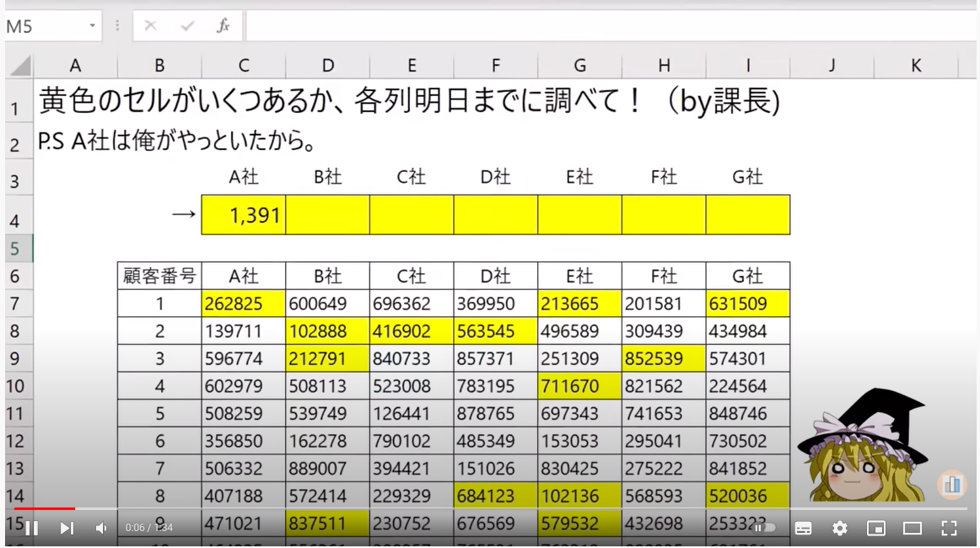Switch to theater mode view

[913, 529]
